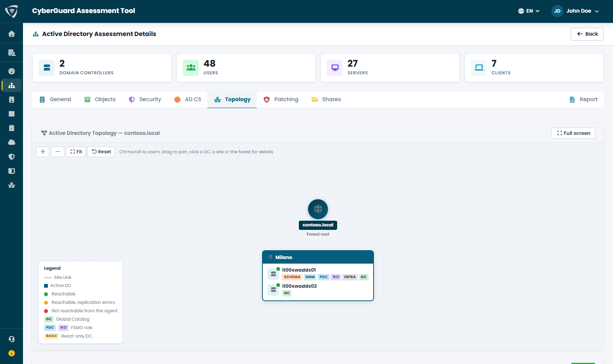The image size is (613, 364).
Task: Open the cloud sidebar icon
Action: click(x=11, y=142)
